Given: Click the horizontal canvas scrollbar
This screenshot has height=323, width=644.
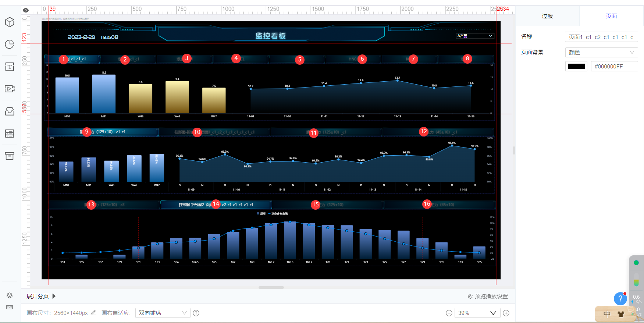Looking at the screenshot, I should click(271, 287).
